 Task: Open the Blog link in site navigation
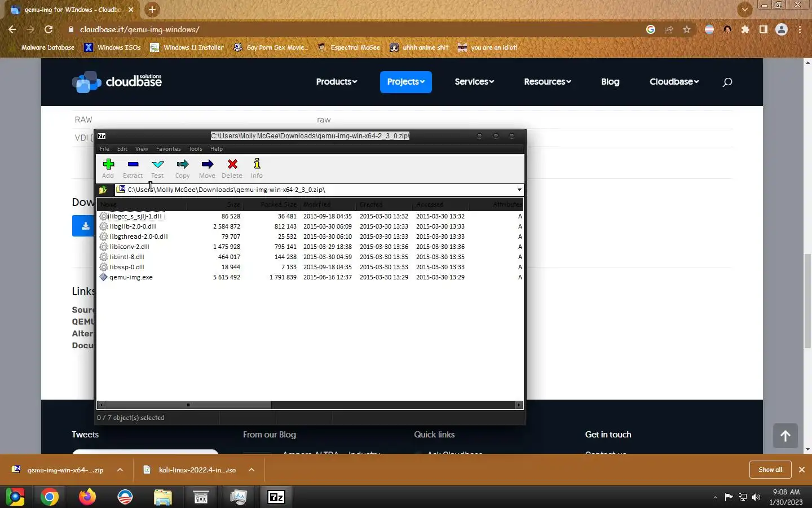click(610, 82)
